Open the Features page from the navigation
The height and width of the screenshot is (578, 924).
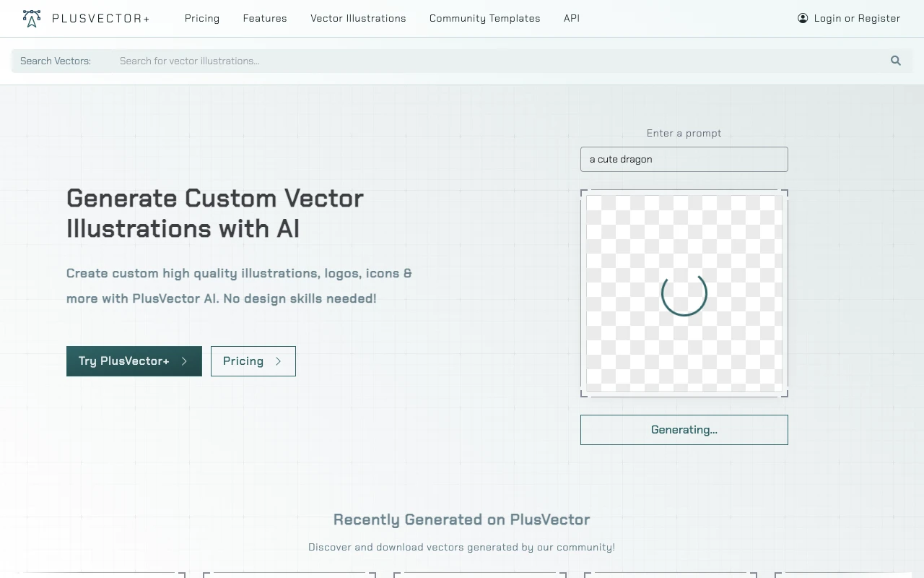point(265,18)
